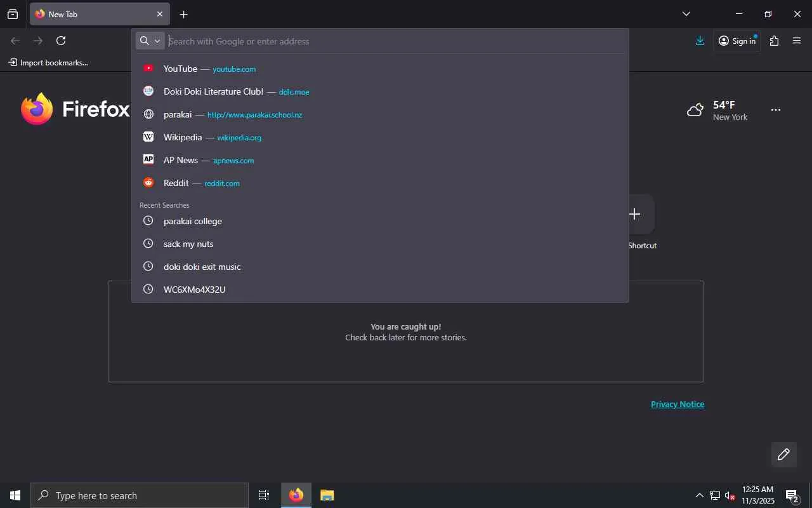Open a new tab with plus button
Viewport: 812px width, 508px height.
tap(183, 14)
